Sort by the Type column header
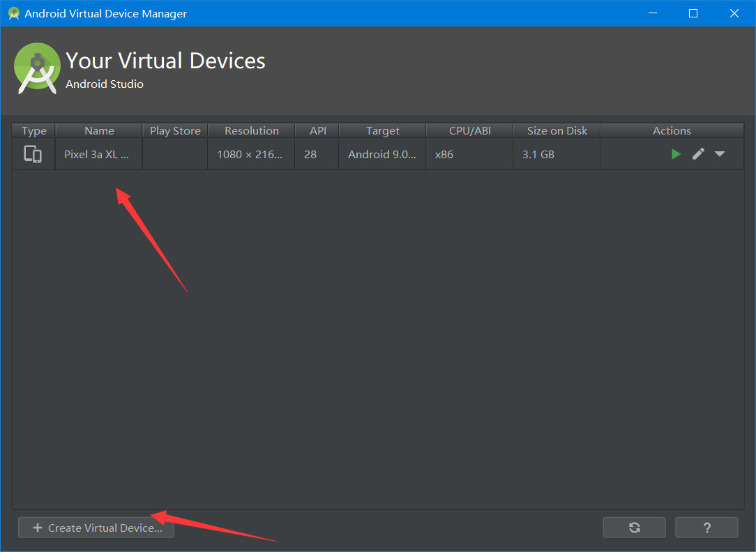Image resolution: width=756 pixels, height=552 pixels. point(33,130)
